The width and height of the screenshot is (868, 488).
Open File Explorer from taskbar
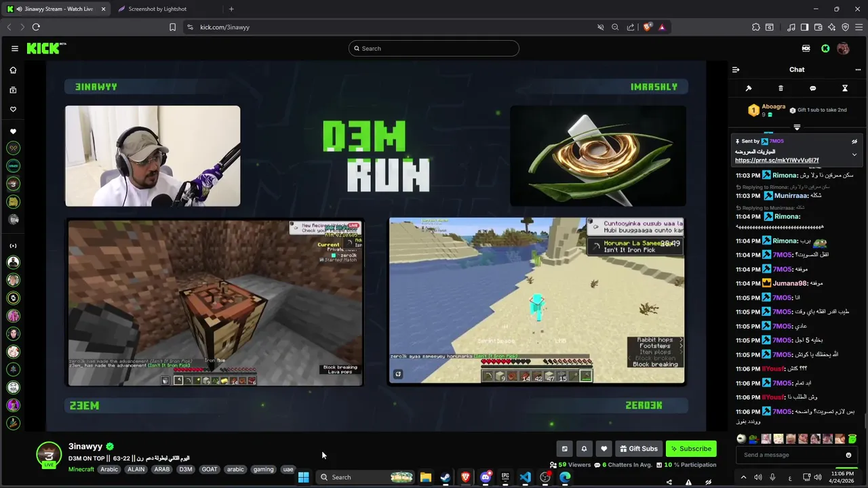pos(425,477)
